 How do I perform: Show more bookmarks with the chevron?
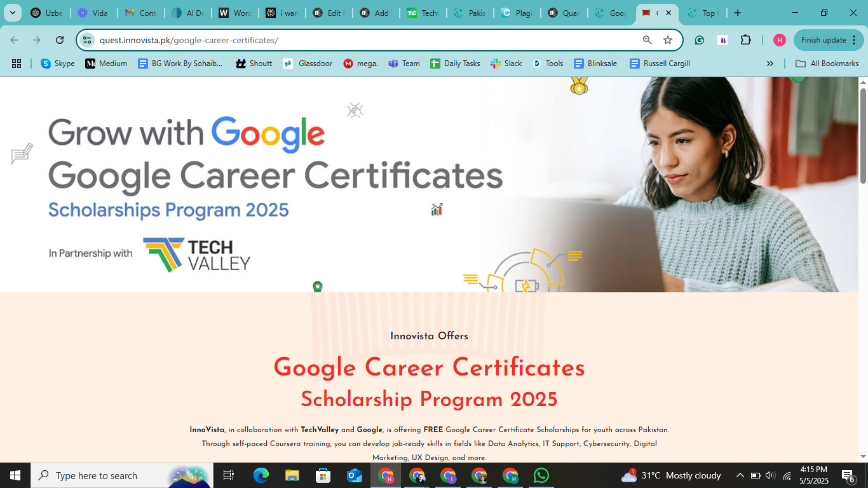click(770, 64)
